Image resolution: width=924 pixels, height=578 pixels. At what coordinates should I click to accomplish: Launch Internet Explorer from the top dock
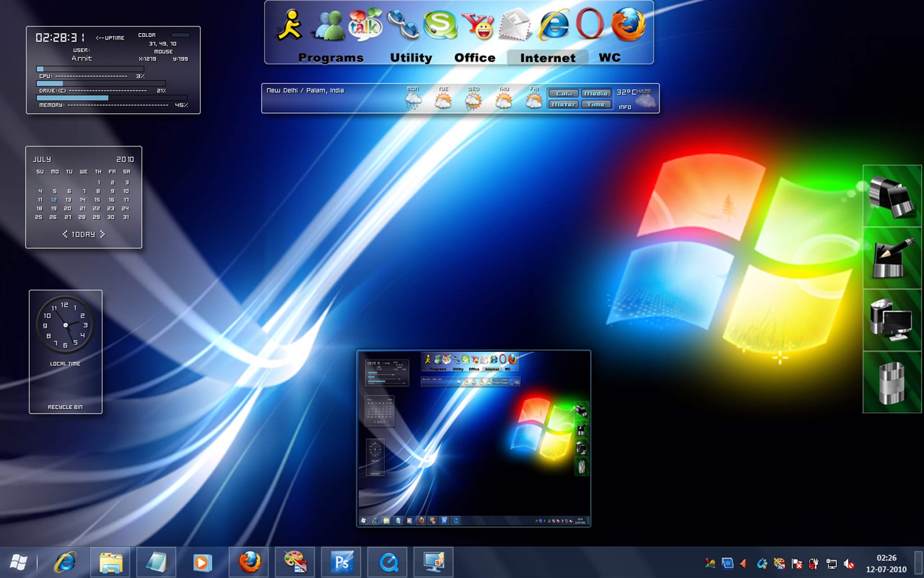pos(553,25)
